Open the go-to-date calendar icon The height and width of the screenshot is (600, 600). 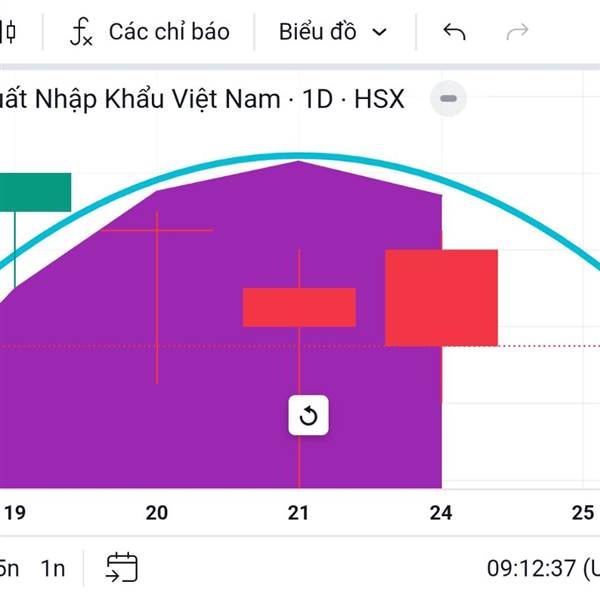pyautogui.click(x=122, y=568)
